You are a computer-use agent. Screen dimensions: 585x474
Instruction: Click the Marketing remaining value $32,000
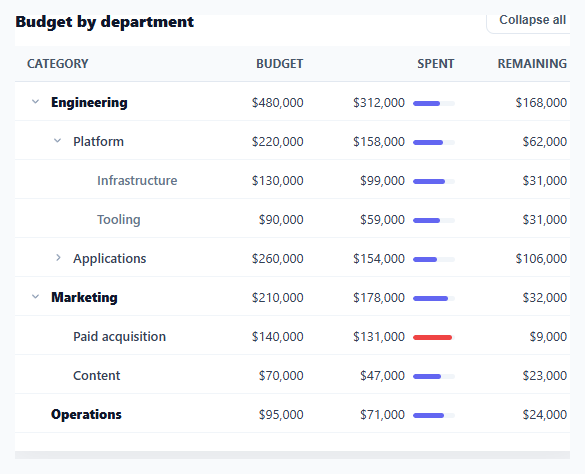coord(545,298)
